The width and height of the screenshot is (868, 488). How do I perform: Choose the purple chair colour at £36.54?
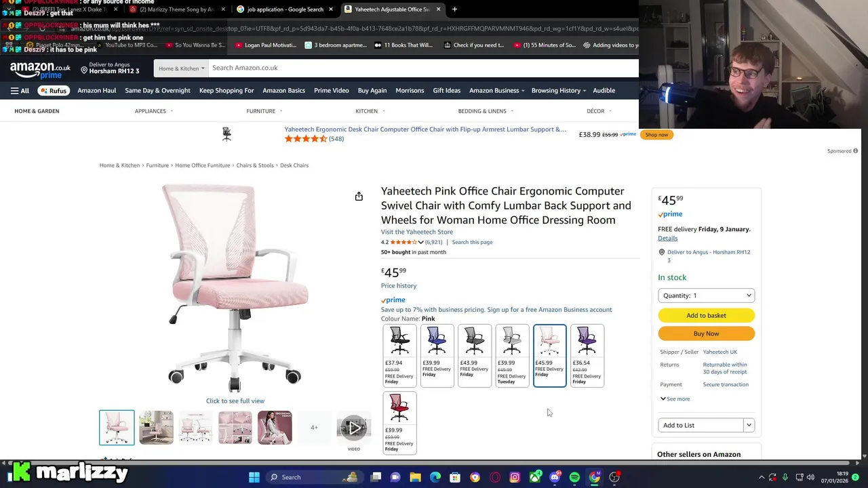[x=587, y=356]
